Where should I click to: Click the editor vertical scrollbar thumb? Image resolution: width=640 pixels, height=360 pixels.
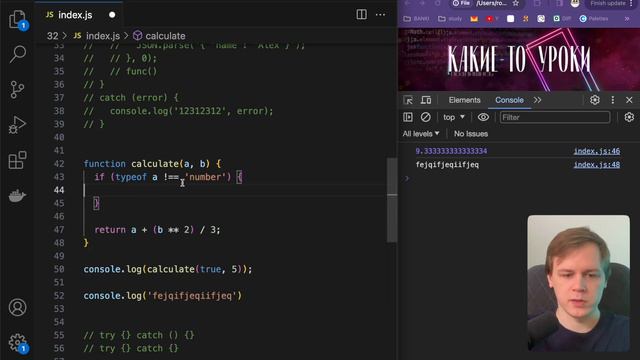pos(392,200)
